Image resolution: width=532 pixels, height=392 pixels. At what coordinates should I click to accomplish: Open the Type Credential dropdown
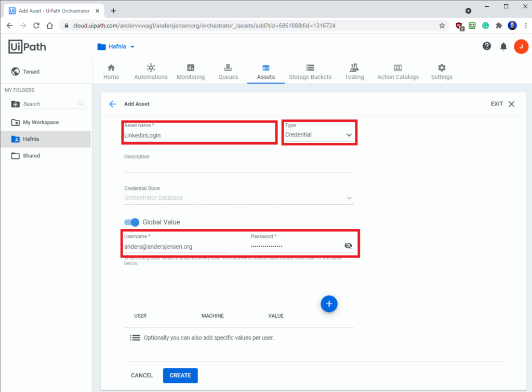coord(319,134)
